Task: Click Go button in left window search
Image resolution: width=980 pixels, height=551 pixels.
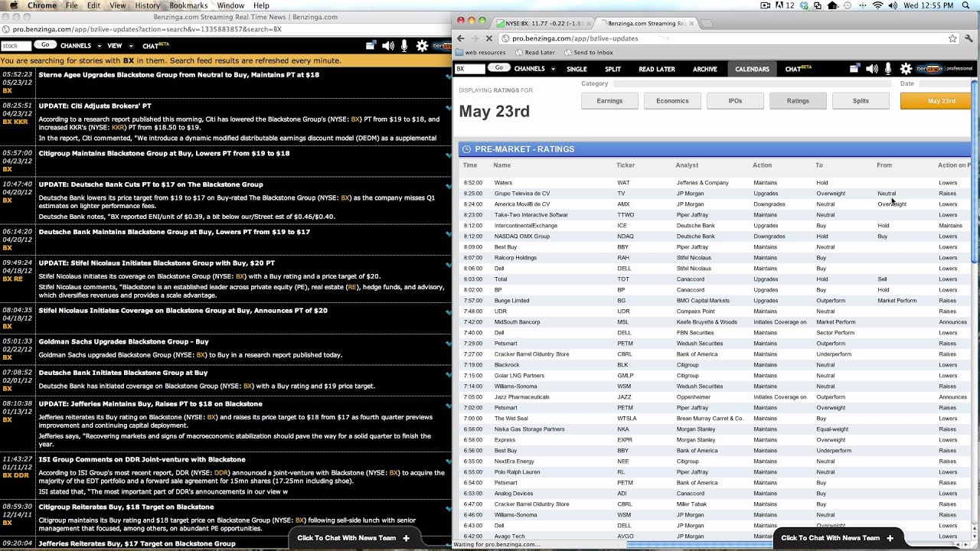Action: 45,45
